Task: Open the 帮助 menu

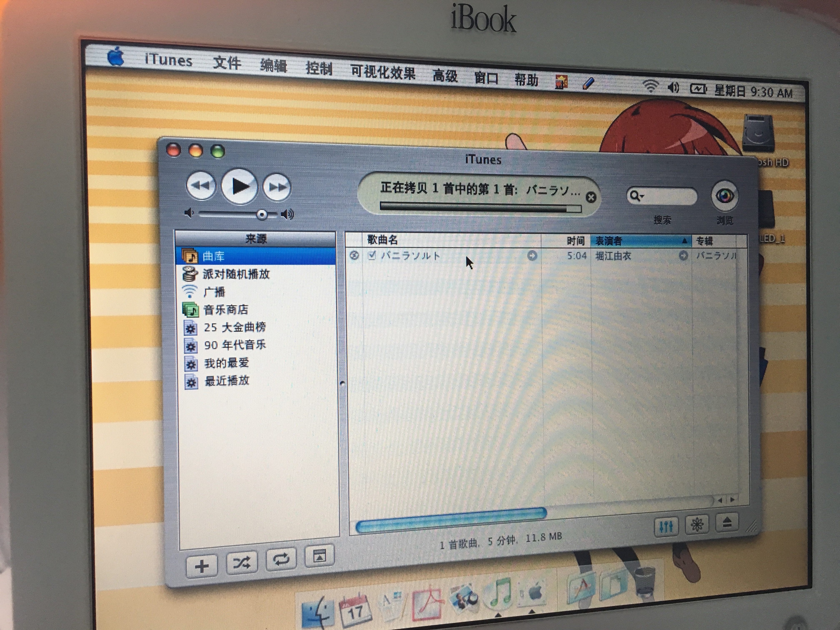Action: click(x=526, y=80)
